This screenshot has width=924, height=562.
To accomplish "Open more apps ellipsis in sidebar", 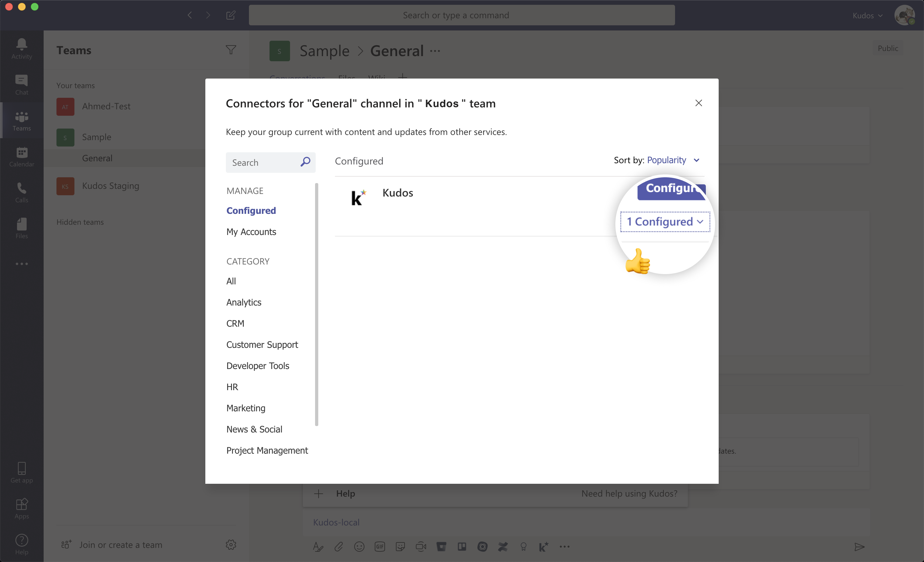I will 21,264.
